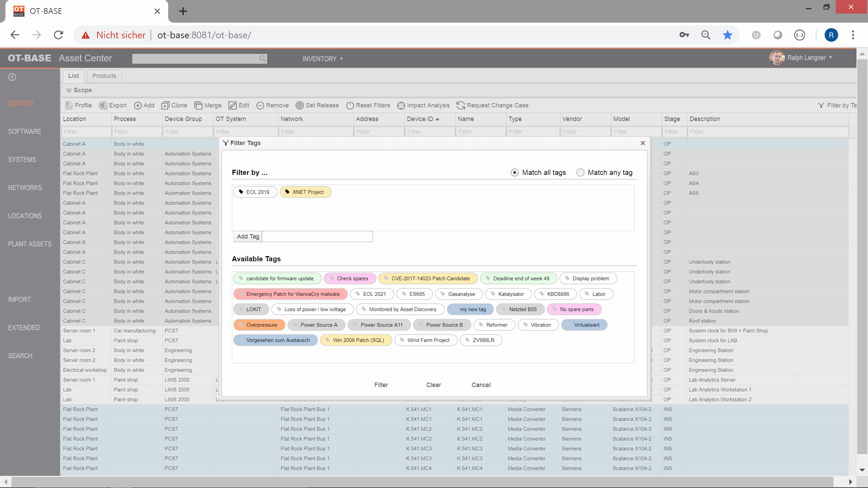Image resolution: width=868 pixels, height=488 pixels.
Task: Go back in browser history
Action: pyautogui.click(x=15, y=35)
